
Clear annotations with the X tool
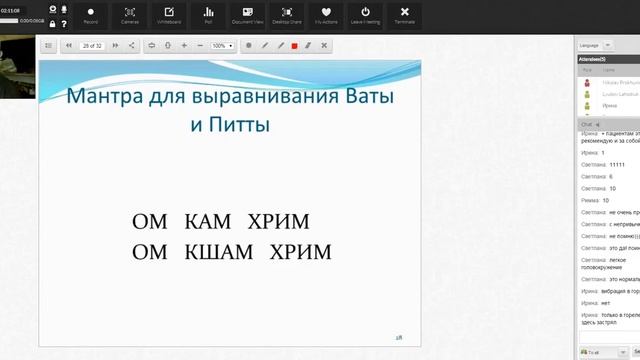(x=324, y=46)
